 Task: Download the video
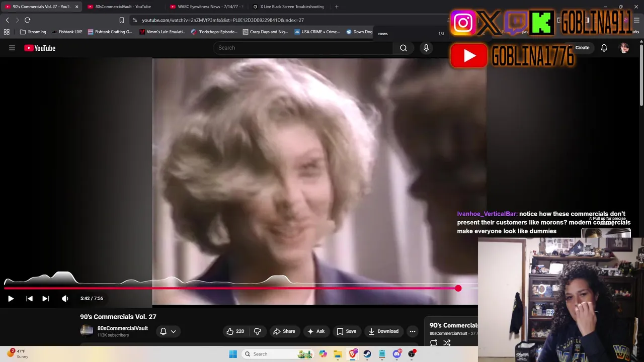(383, 331)
